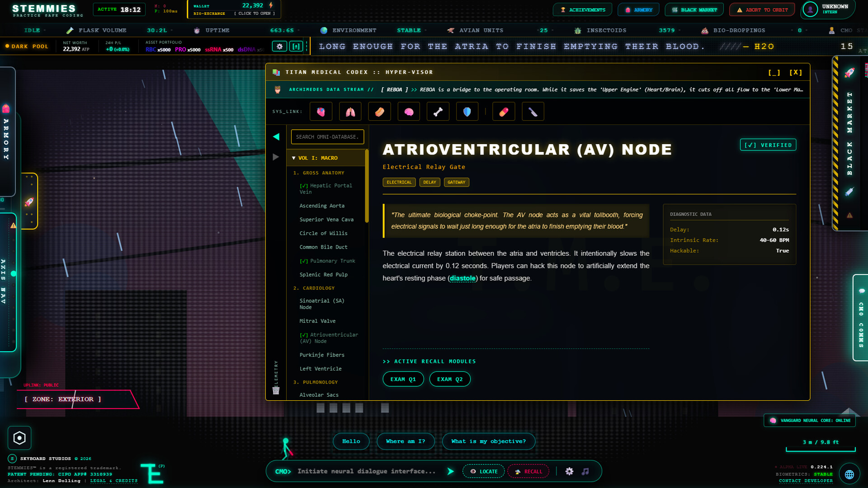Follow the diastole link
868x488 pixels.
(x=462, y=278)
